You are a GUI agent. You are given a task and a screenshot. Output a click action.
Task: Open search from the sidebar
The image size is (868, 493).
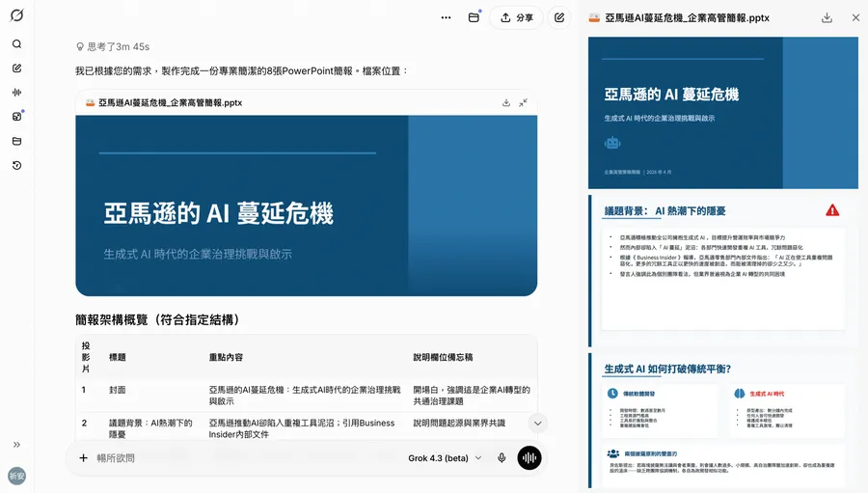pos(16,43)
